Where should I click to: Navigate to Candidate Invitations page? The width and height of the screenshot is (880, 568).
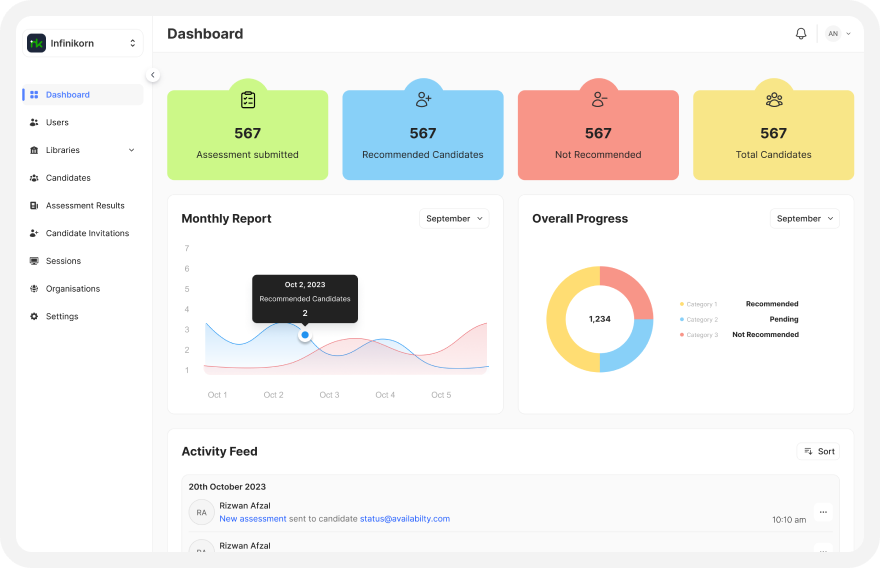tap(87, 233)
